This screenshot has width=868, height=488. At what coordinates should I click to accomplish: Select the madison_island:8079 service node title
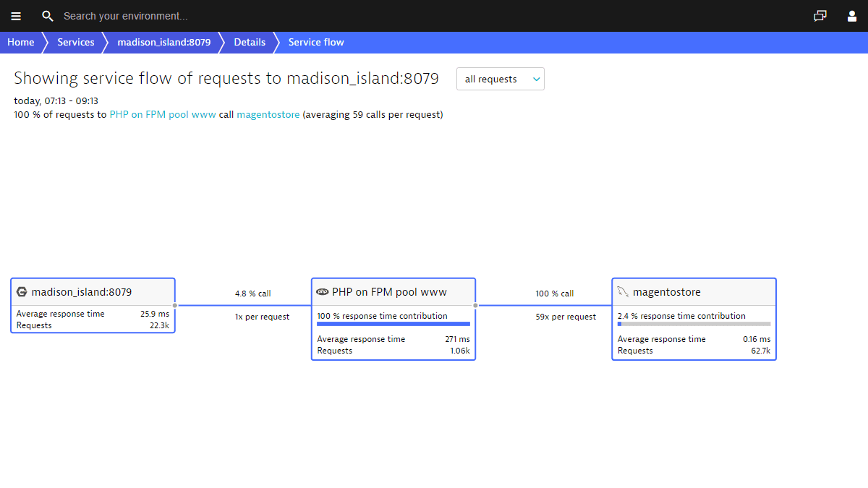pyautogui.click(x=82, y=292)
